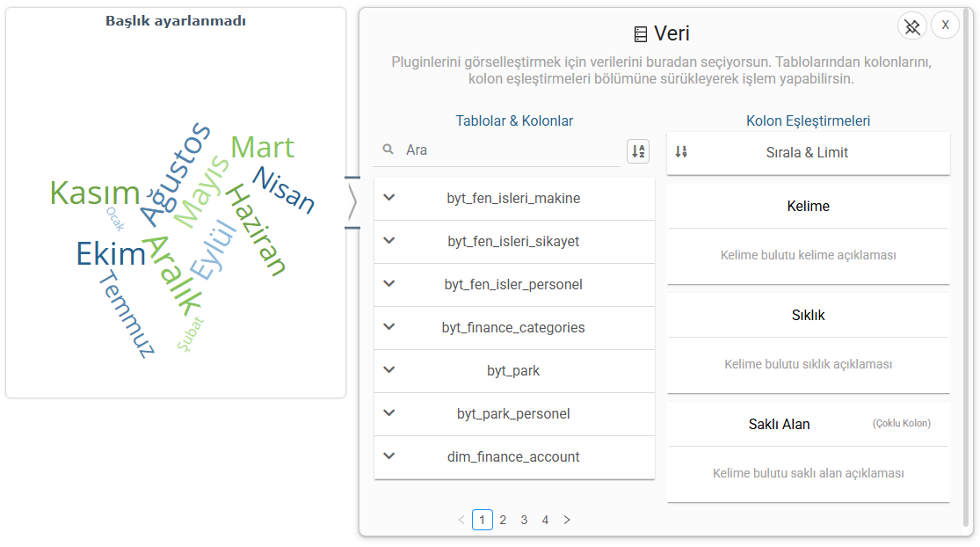980x547 pixels.
Task: Go to previous page of tables
Action: tap(461, 520)
